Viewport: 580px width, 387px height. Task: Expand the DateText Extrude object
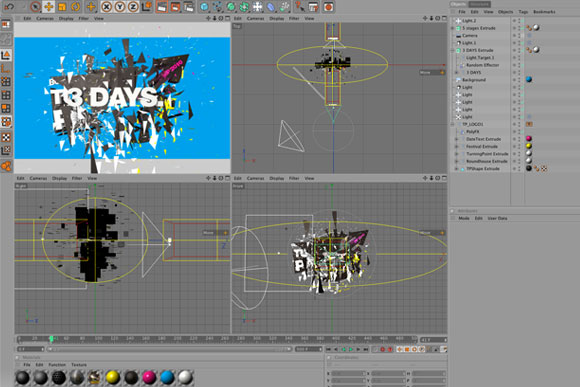coord(456,139)
